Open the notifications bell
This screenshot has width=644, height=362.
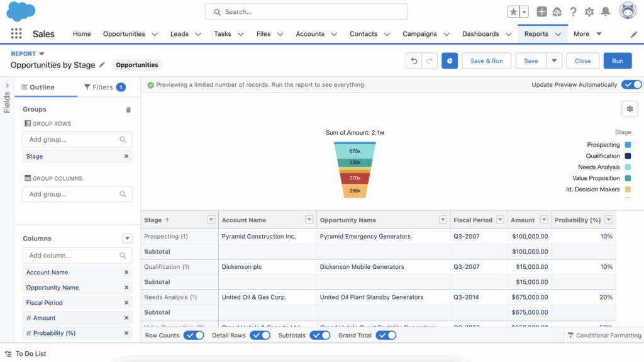point(606,12)
